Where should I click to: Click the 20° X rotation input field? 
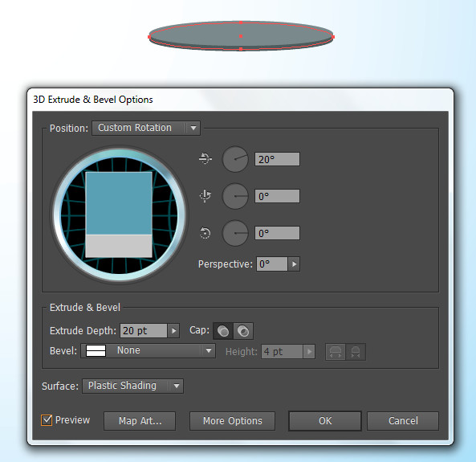tap(277, 159)
